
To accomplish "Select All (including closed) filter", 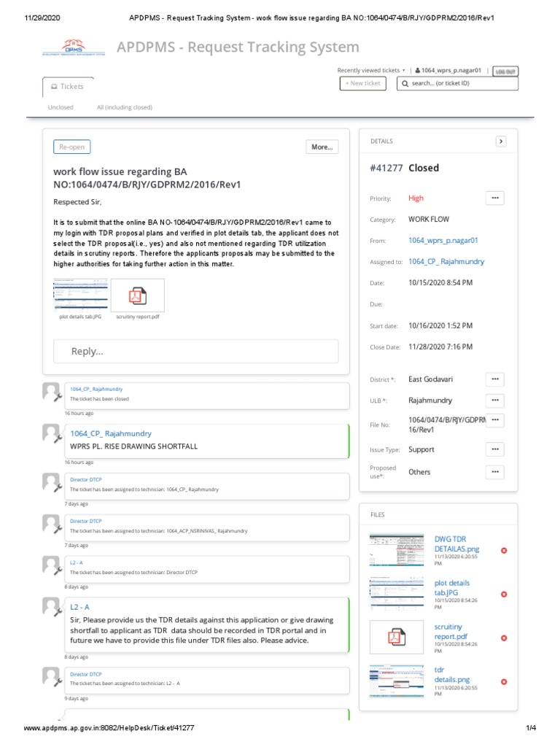I will [125, 108].
